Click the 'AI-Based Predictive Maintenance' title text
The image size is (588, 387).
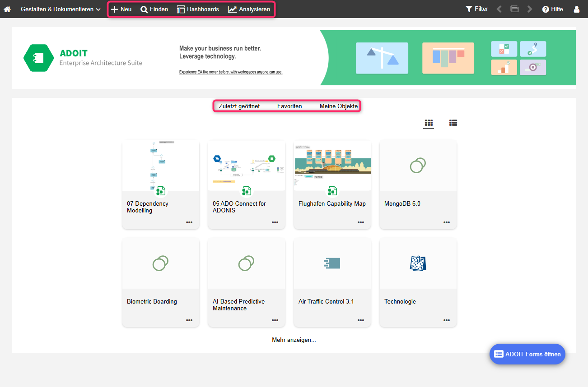pyautogui.click(x=239, y=305)
